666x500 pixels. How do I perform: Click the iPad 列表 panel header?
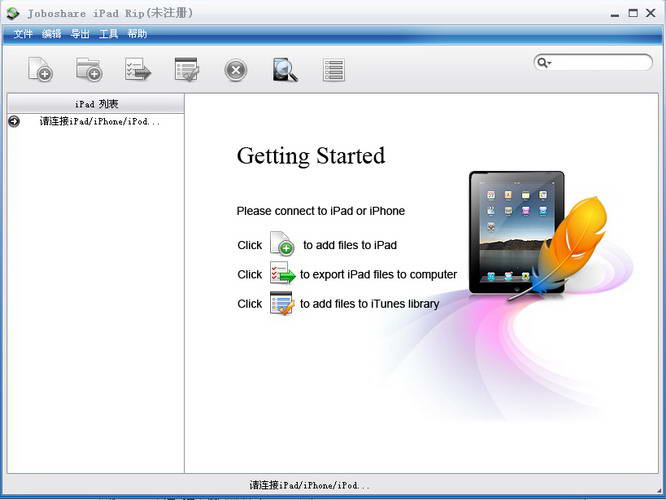(96, 104)
